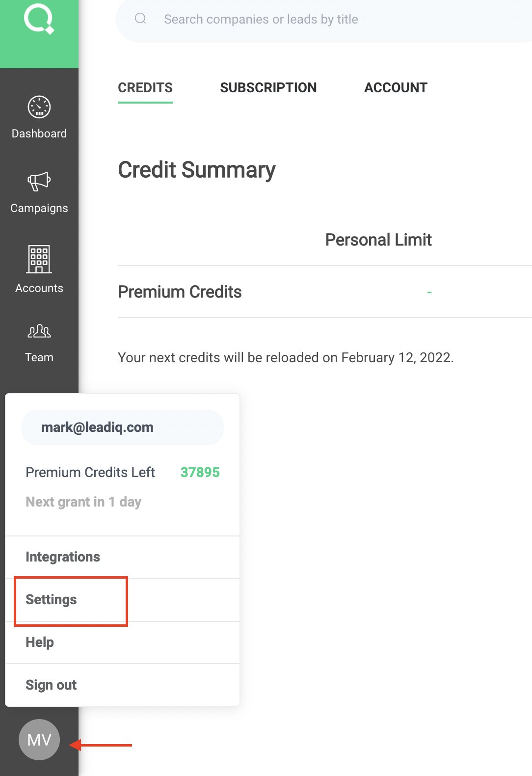
Task: Click the LeadIQ logo icon
Action: coord(39,20)
